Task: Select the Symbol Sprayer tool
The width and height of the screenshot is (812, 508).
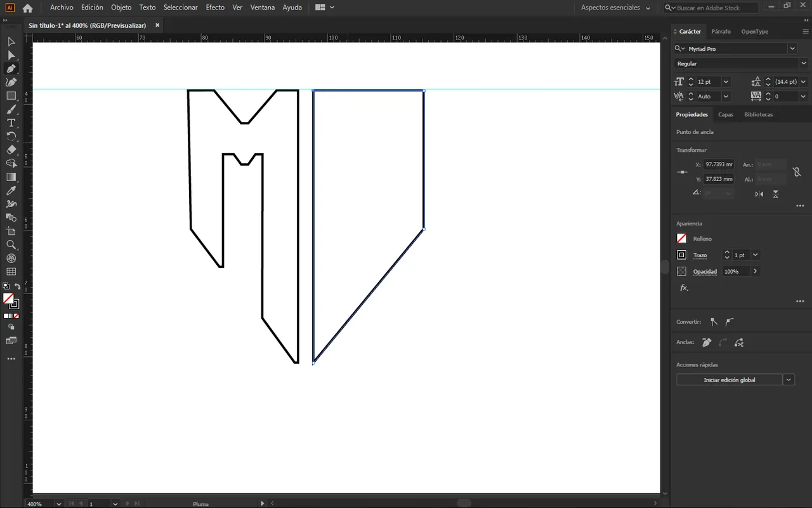Action: [x=11, y=204]
